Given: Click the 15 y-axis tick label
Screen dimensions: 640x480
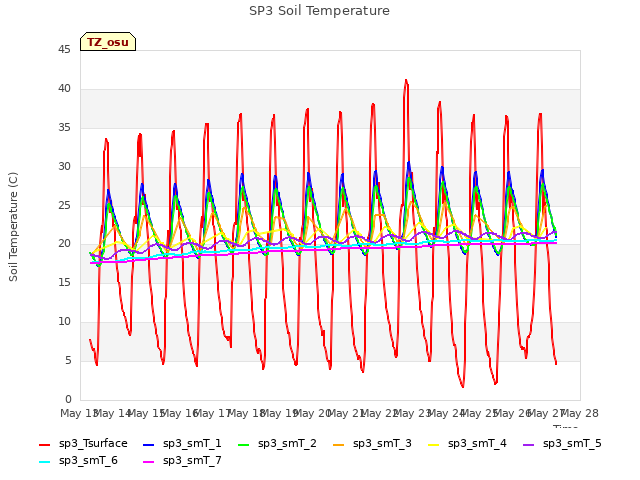Looking at the screenshot, I should 64,282.
